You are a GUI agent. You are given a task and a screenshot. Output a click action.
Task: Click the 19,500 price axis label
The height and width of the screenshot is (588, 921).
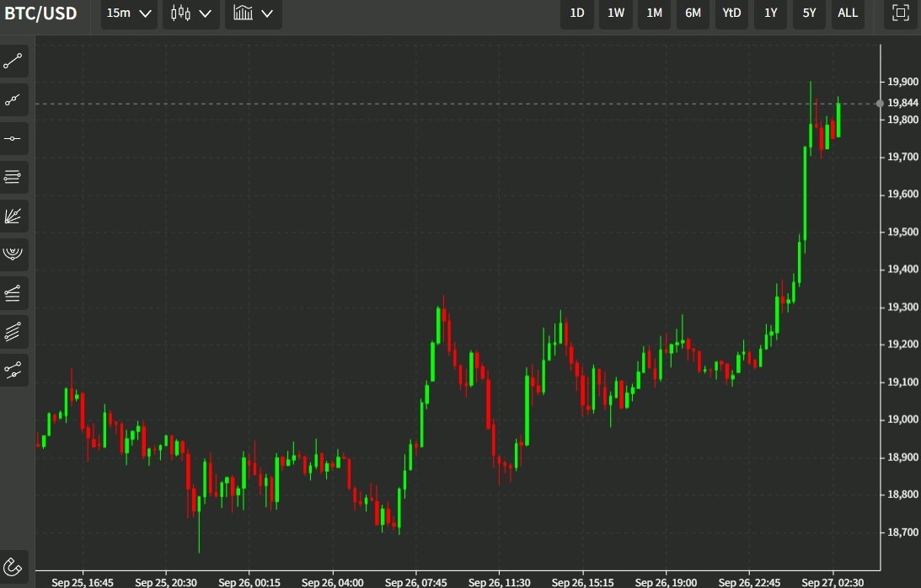click(902, 232)
